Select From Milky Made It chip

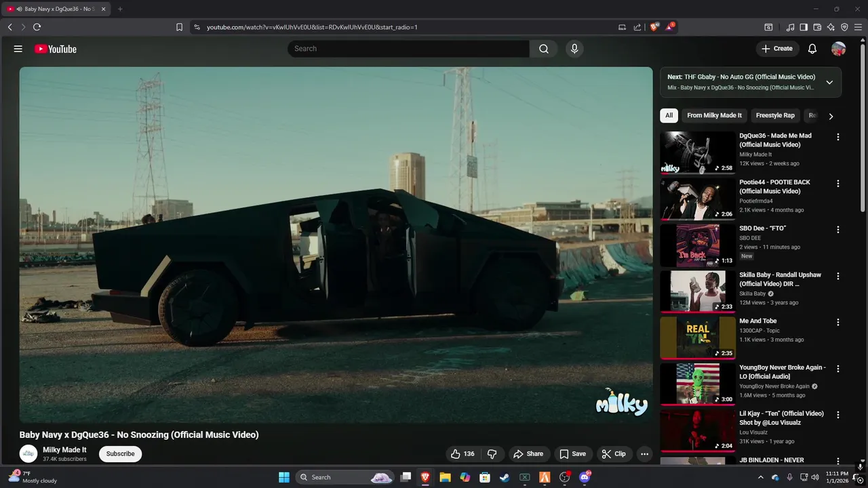point(714,115)
